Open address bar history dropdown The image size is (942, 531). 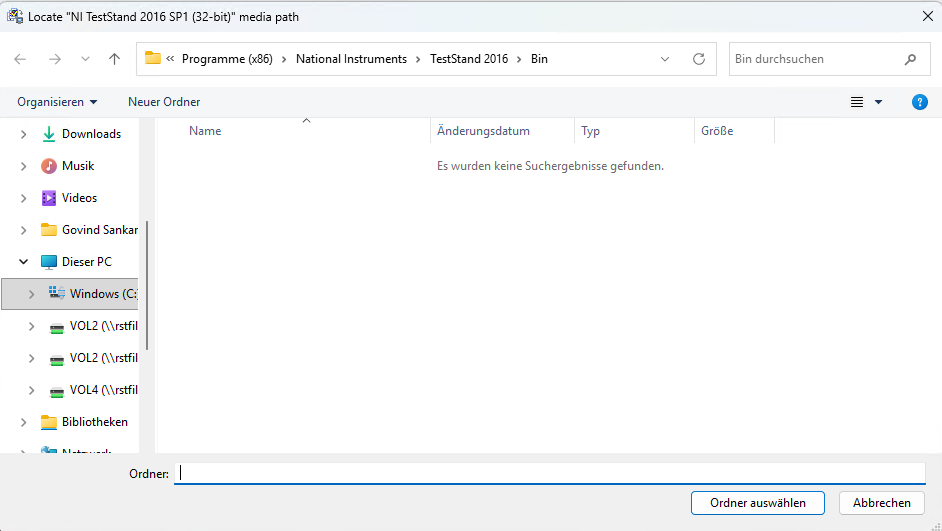665,59
